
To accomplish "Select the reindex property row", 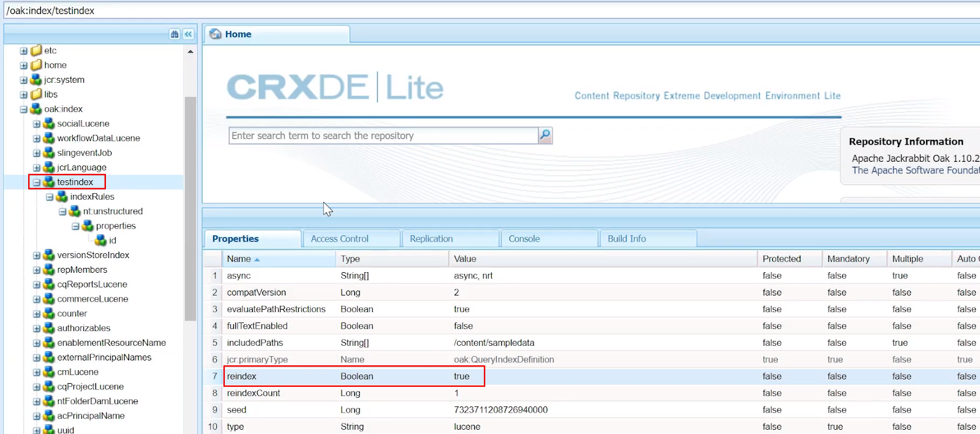I will 591,376.
